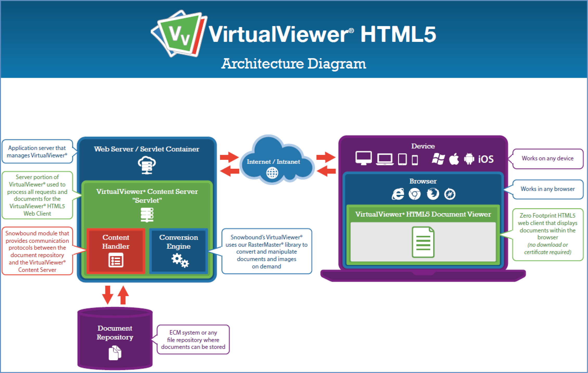
Task: Click the Works in any browser callout
Action: click(548, 189)
